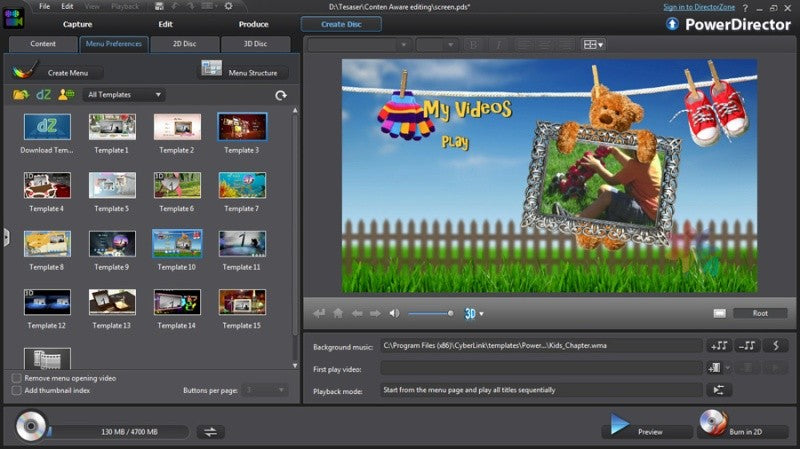
Task: Click the DirectorZone dZ filter icon
Action: (x=43, y=95)
